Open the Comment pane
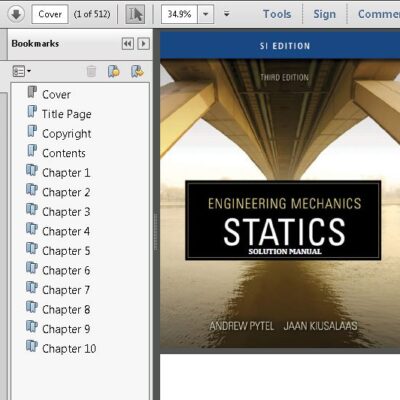 [x=379, y=14]
